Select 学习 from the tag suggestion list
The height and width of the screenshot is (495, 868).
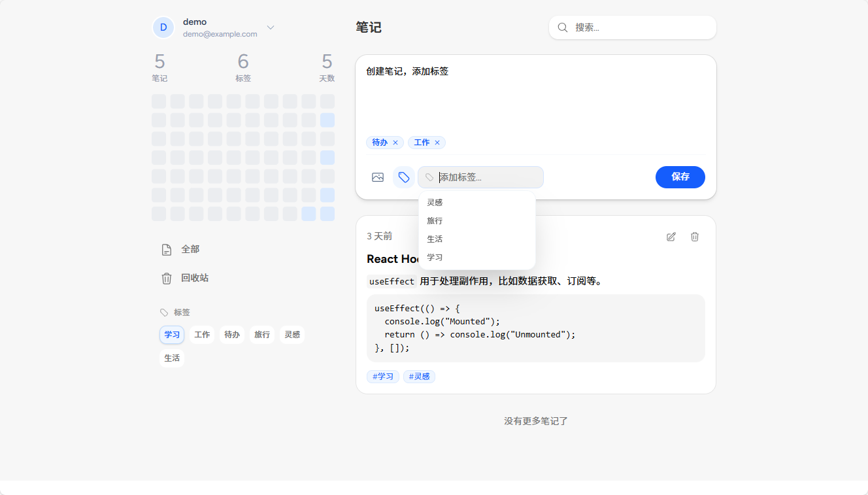tap(434, 257)
